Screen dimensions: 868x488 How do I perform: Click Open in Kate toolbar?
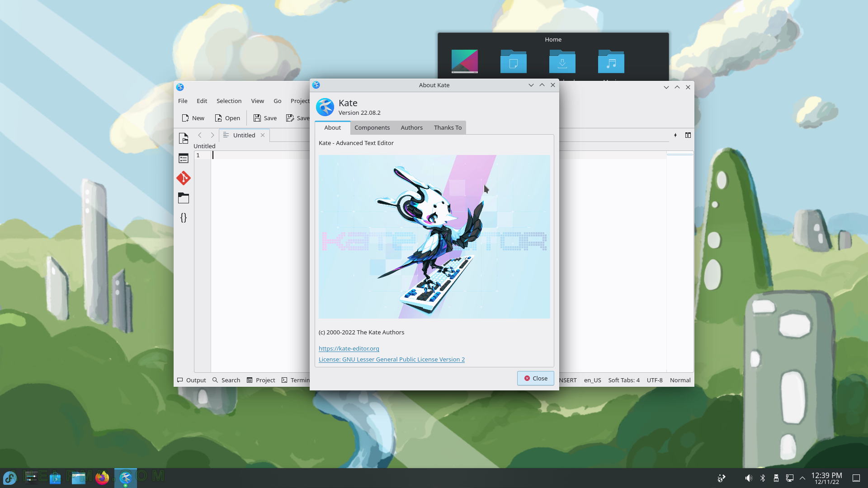[227, 118]
